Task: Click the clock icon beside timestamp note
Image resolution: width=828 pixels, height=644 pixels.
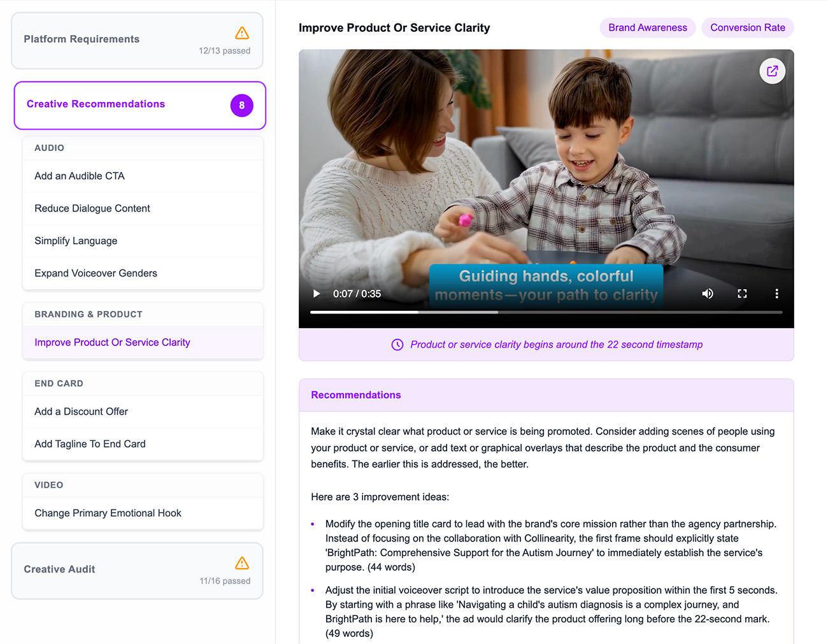Action: (x=397, y=345)
